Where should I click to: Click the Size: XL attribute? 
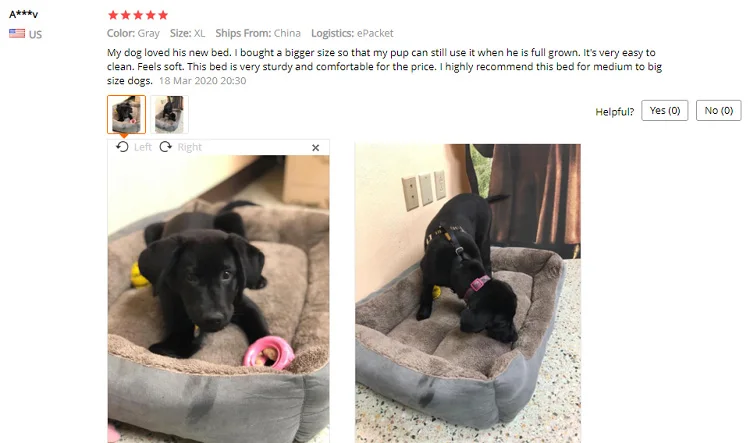tap(188, 33)
